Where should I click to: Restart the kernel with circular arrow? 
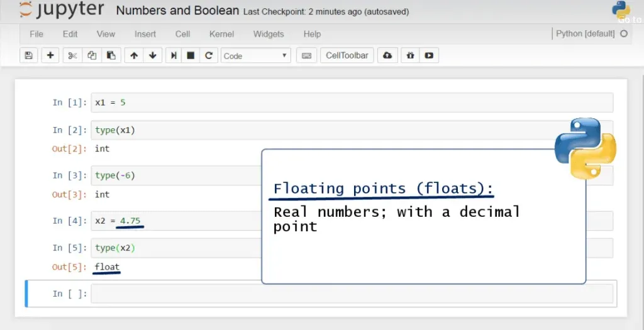208,55
